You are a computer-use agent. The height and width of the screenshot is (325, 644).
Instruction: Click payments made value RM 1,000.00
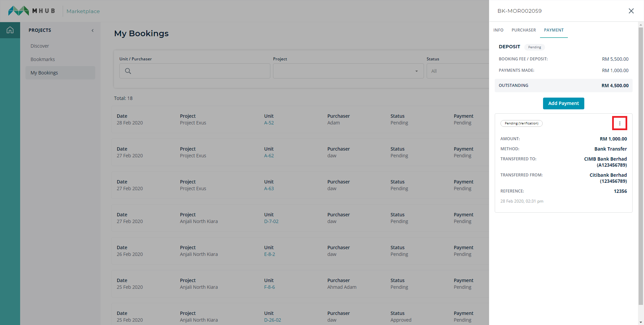coord(615,70)
